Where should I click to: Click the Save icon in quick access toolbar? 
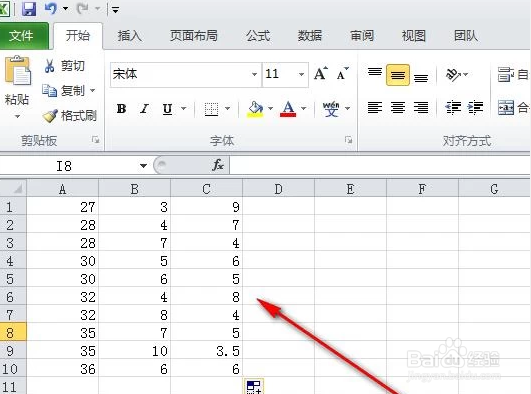[x=29, y=9]
